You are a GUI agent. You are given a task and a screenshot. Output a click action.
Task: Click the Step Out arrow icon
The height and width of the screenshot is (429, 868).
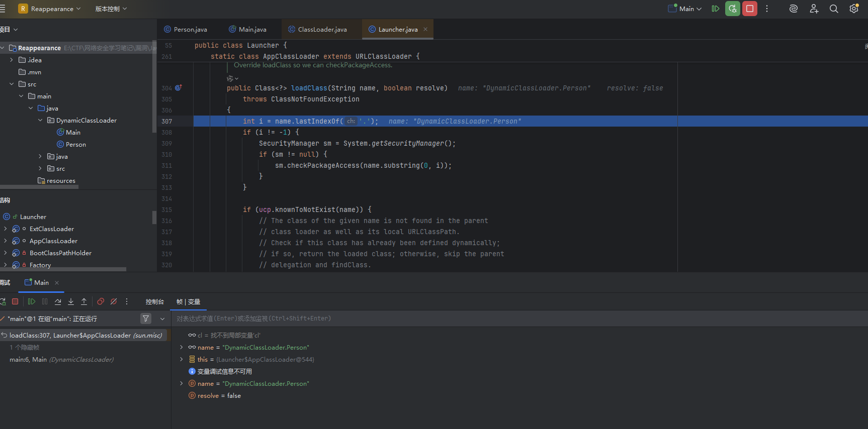[x=84, y=301]
